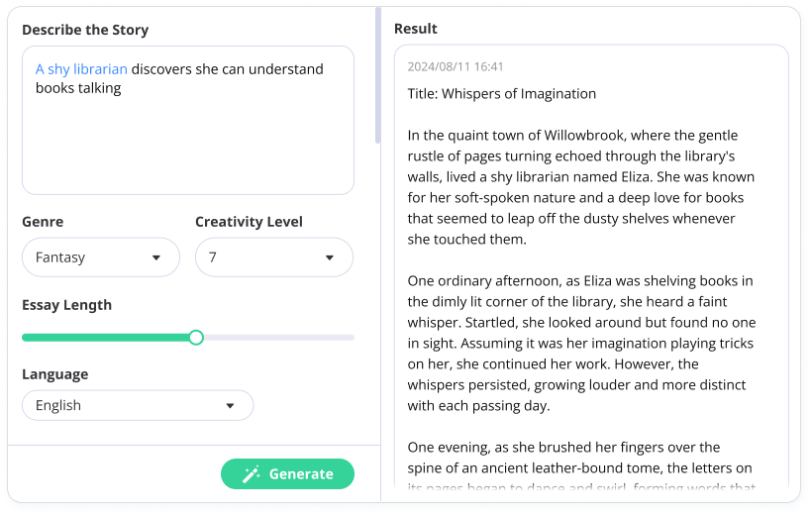Click the paragraph starting "One ordinary afternoon"
812x515 pixels.
(580, 344)
